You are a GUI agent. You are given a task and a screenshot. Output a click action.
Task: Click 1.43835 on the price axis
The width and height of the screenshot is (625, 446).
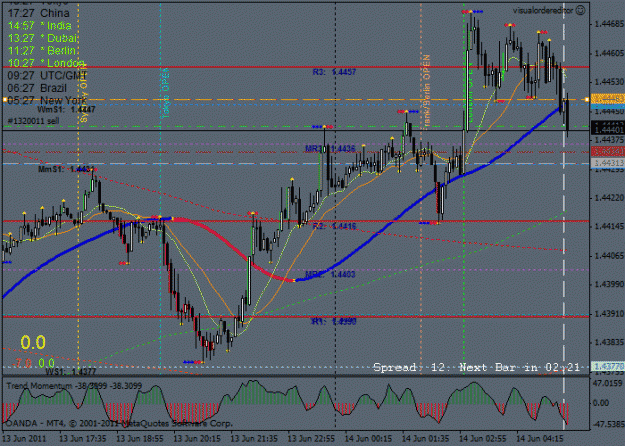609,342
